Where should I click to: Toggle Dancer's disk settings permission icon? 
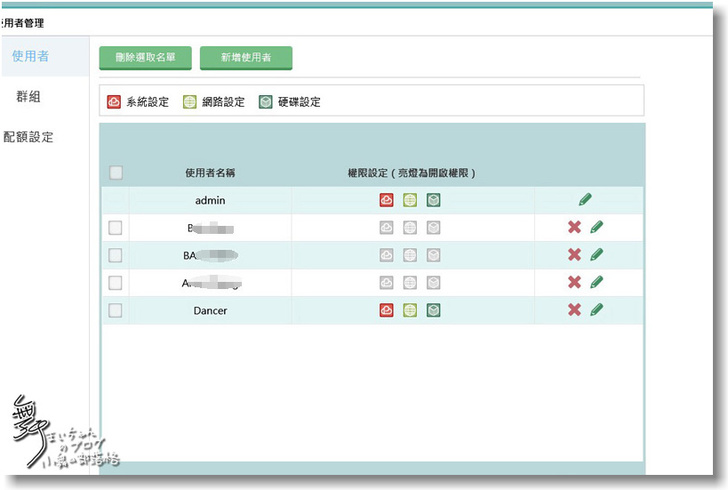coord(433,310)
